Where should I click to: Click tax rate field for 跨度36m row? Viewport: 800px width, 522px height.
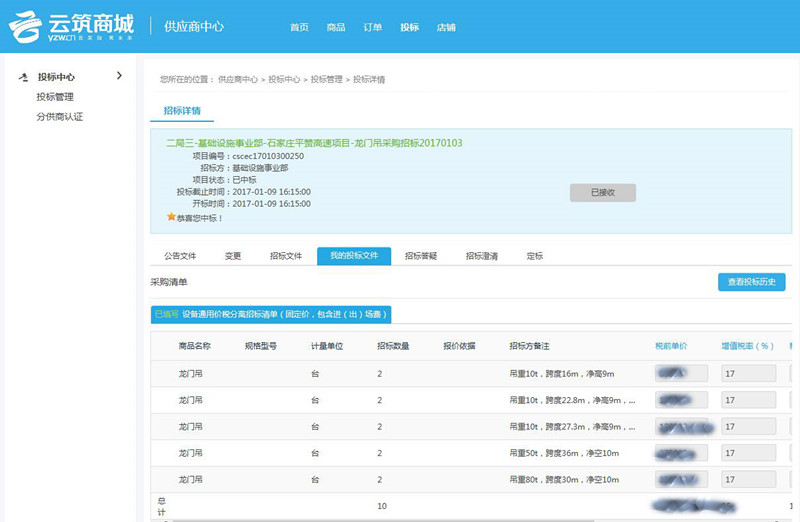click(748, 453)
